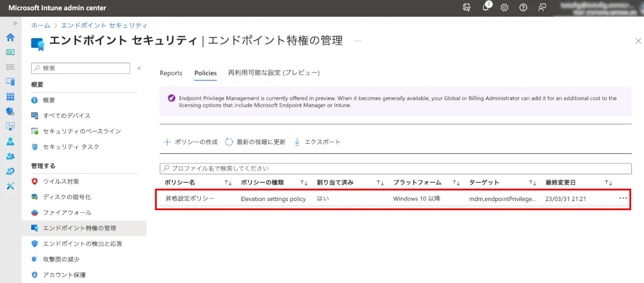The width and height of the screenshot is (644, 283).
Task: Go to ホーム breadcrumb link
Action: click(x=41, y=25)
